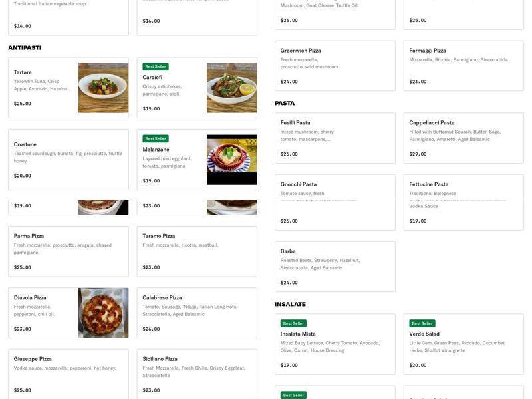This screenshot has width=532, height=399.
Task: Open the Cappellacci Pasta item
Action: click(464, 138)
